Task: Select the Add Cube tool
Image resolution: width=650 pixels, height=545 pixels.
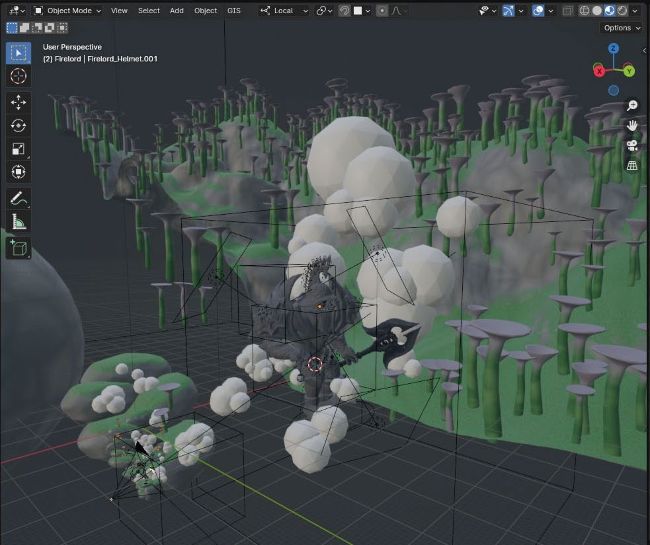Action: point(18,247)
